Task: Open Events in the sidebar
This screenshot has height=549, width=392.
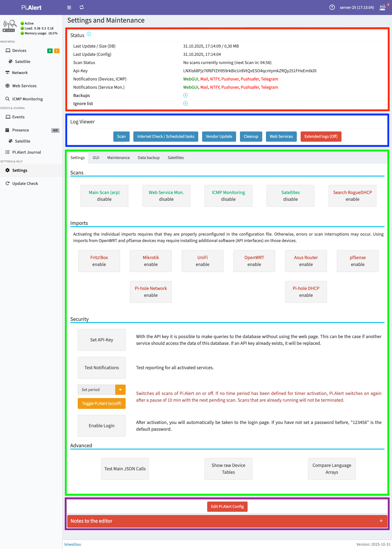Action: (x=18, y=117)
